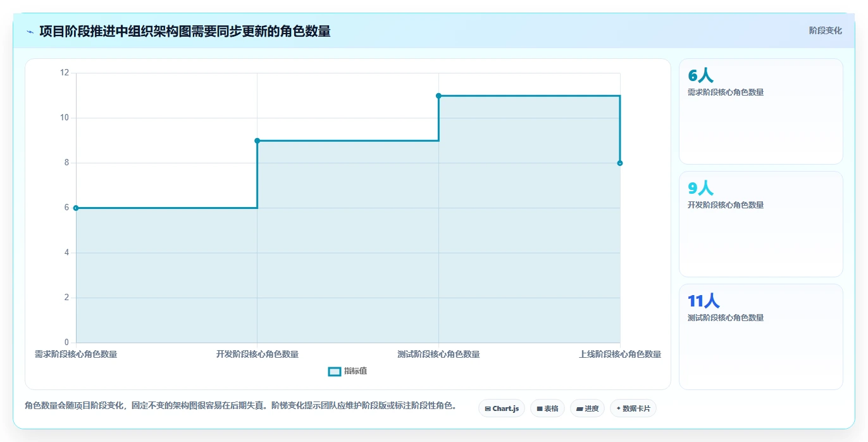This screenshot has width=868, height=442.
Task: Click the 数据卡片 tag
Action: pos(633,408)
